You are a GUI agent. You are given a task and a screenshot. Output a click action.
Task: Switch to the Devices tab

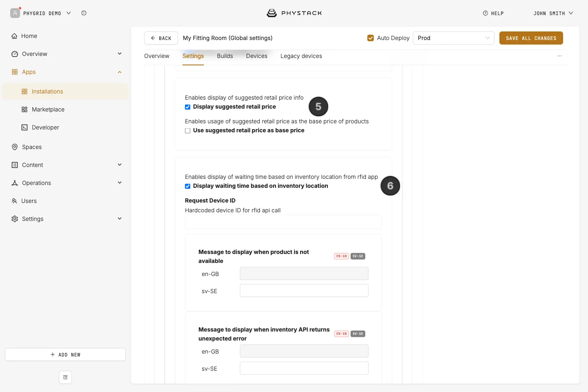point(257,56)
